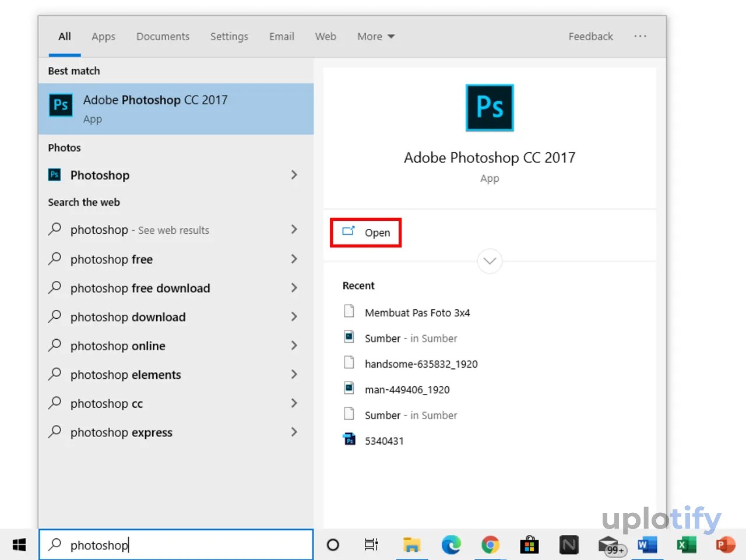The image size is (746, 560).
Task: Click search icon beside photoshop free
Action: 55,258
